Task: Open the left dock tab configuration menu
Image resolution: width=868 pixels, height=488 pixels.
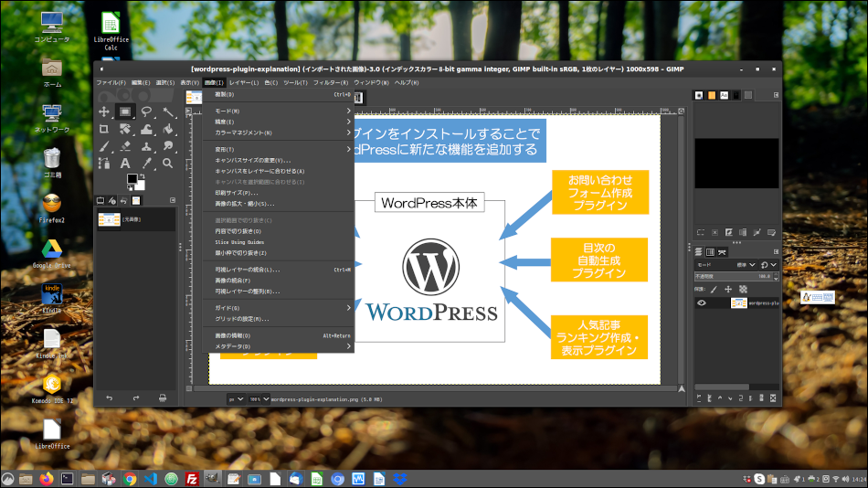Action: click(x=173, y=200)
